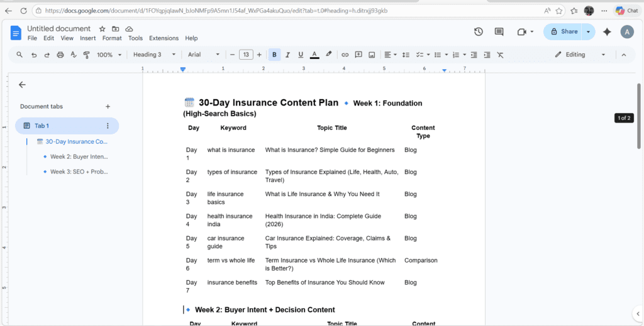Jump to Week 3: SEO outline heading
The height and width of the screenshot is (326, 644).
[75, 172]
